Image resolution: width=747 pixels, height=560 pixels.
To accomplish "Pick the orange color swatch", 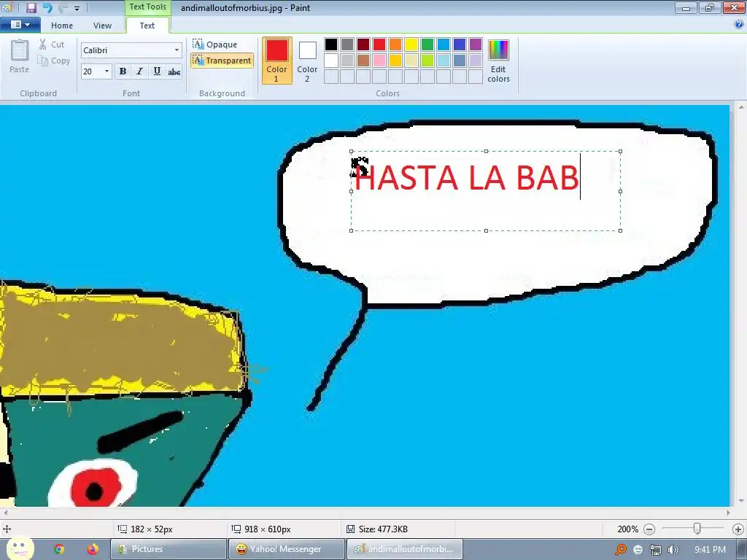I will [395, 44].
